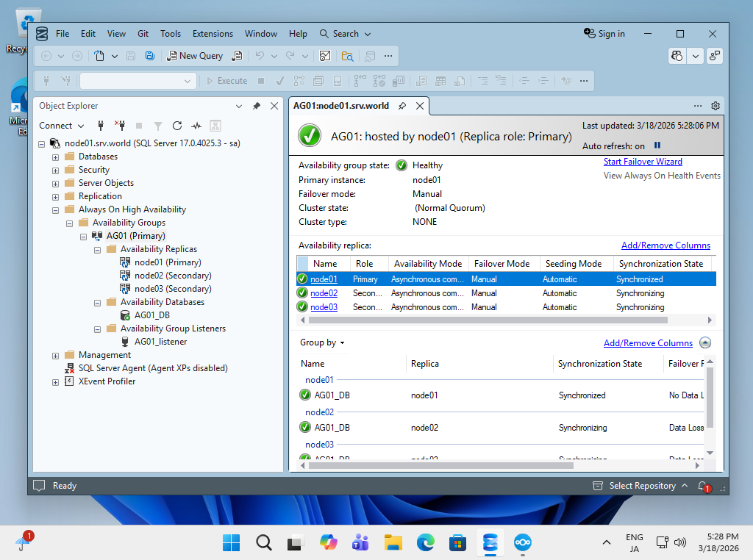Collapse the database replica section using the round arrow
753x560 pixels.
(705, 342)
